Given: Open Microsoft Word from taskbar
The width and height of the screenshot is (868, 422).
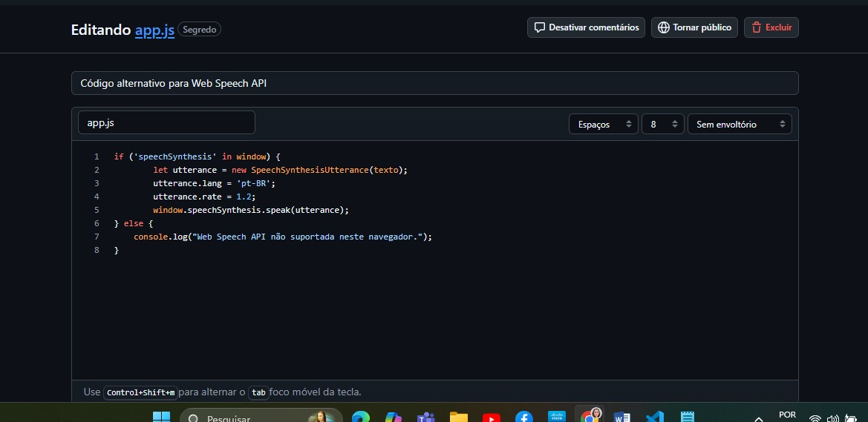Looking at the screenshot, I should click(622, 417).
